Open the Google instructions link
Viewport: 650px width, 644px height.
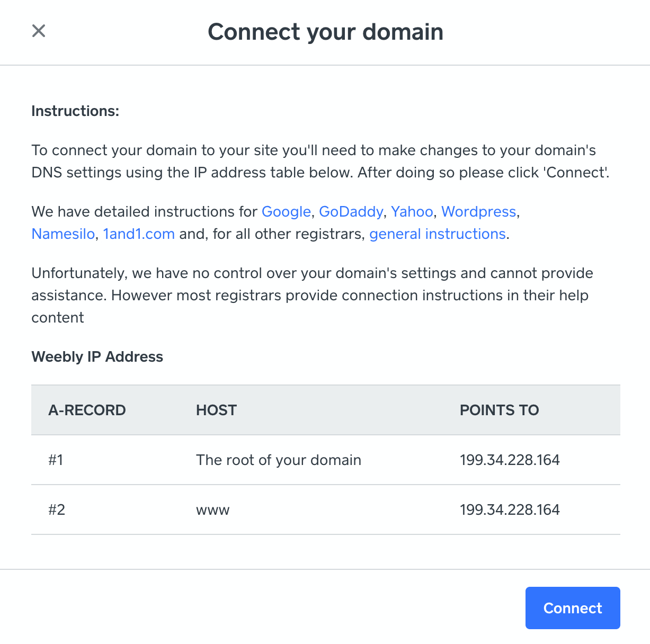[286, 212]
